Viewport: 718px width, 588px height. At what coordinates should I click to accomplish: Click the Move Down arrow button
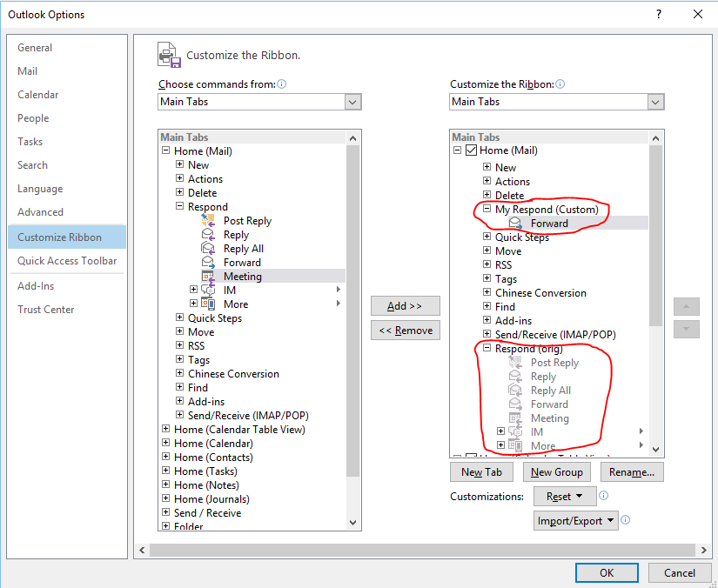click(x=687, y=329)
